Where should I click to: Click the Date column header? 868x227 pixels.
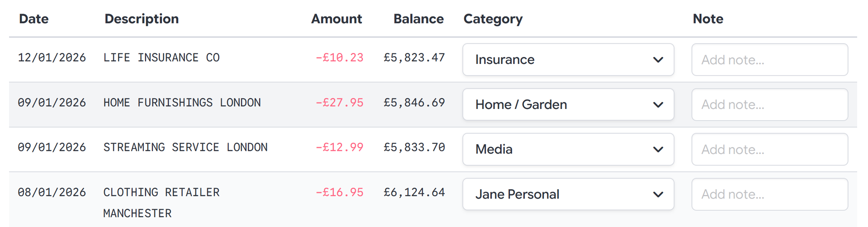34,19
